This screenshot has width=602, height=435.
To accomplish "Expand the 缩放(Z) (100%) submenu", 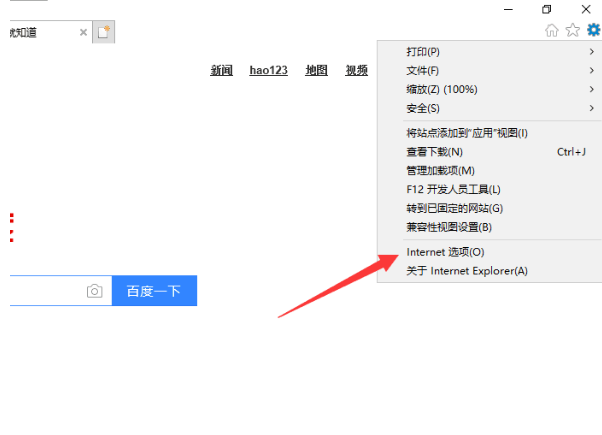I will (x=441, y=89).
